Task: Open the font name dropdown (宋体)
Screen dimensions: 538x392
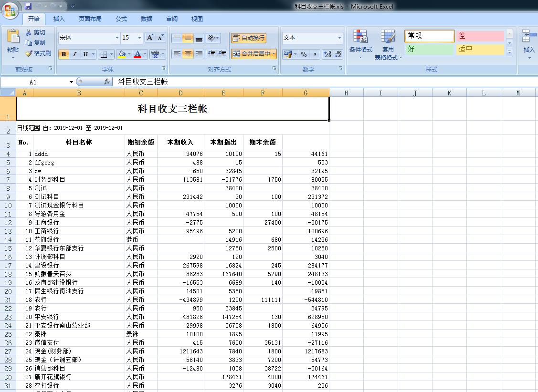Action: (x=117, y=38)
